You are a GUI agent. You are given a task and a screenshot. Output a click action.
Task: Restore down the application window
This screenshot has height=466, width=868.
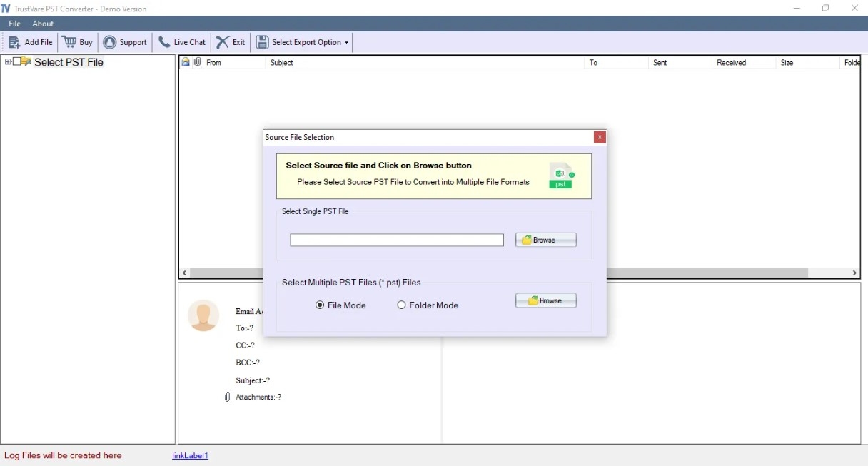point(825,9)
